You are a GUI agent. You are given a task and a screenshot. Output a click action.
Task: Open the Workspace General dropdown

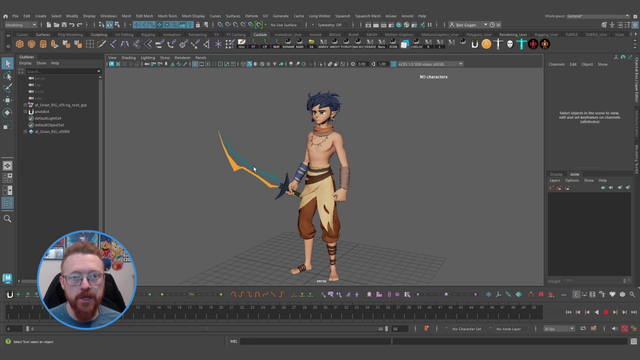tap(598, 16)
